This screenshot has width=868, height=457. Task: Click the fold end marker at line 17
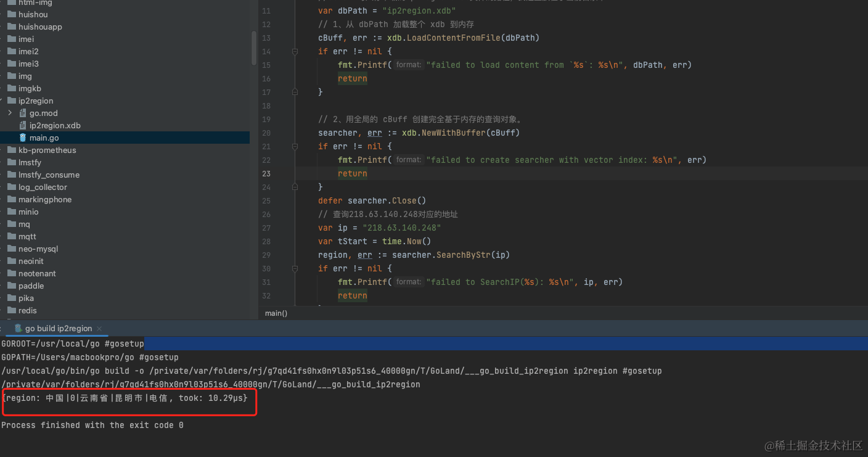point(295,92)
